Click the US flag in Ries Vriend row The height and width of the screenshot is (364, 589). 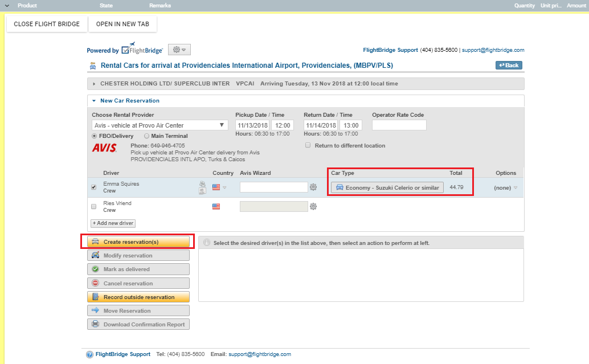216,206
